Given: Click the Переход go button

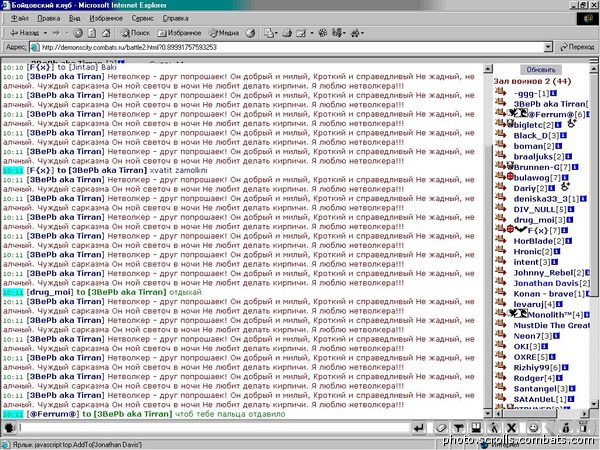Looking at the screenshot, I should coord(577,47).
